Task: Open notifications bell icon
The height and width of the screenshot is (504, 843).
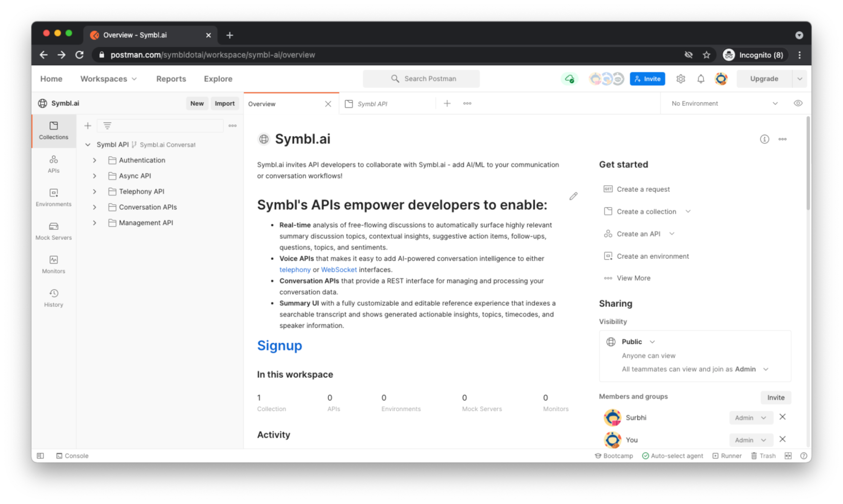Action: 700,79
